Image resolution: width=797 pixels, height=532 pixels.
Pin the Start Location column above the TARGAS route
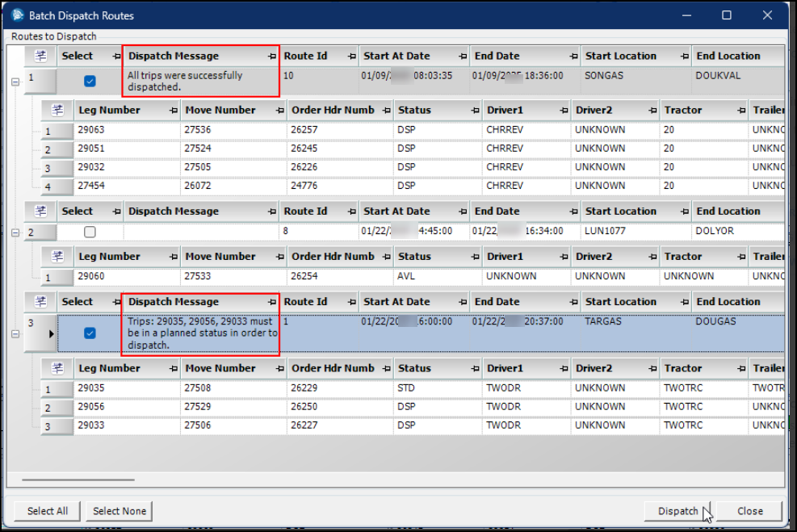pyautogui.click(x=686, y=303)
